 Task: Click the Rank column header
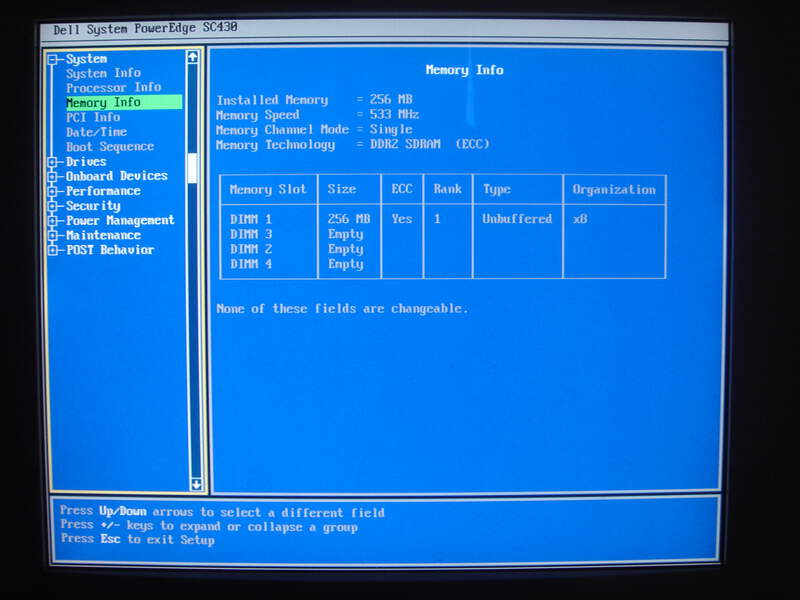(447, 189)
